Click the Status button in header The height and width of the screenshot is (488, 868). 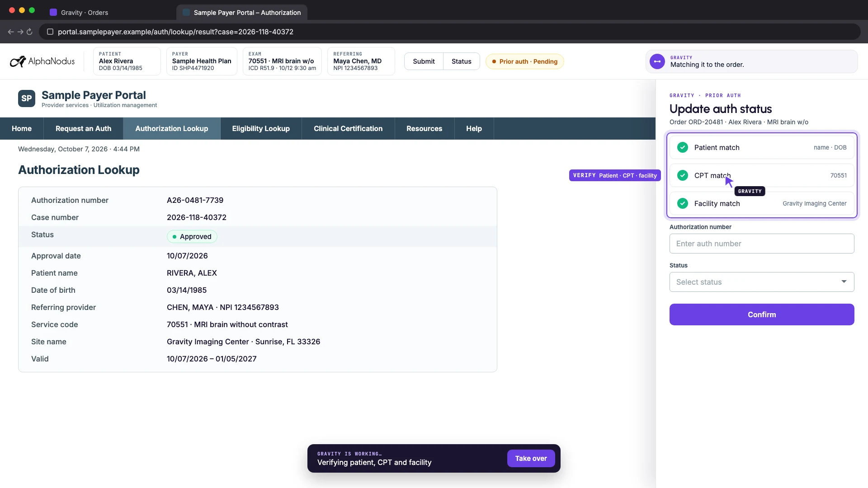461,61
